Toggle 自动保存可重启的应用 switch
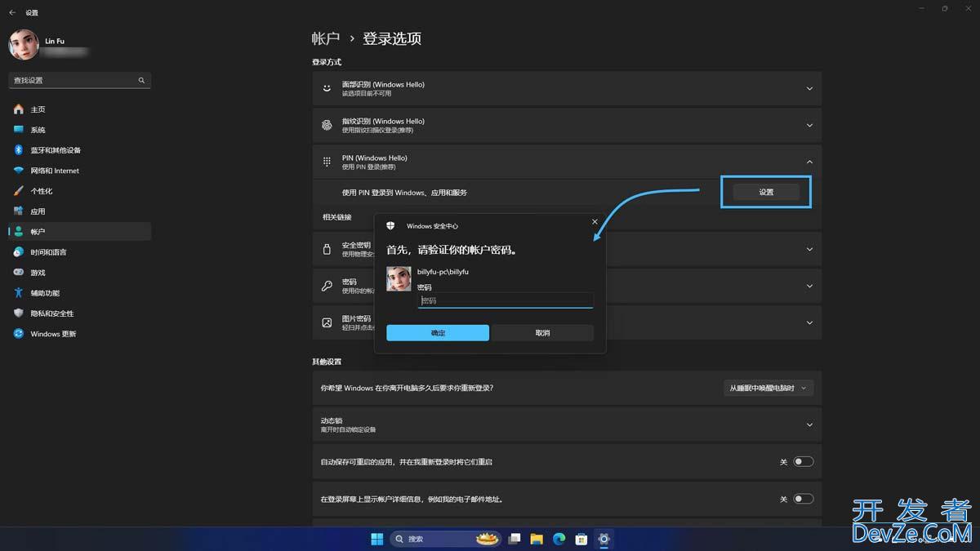The image size is (980, 551). [804, 462]
